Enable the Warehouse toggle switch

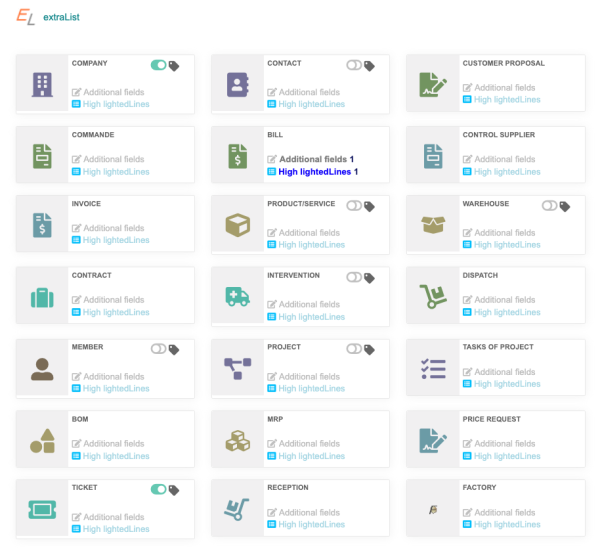[549, 206]
